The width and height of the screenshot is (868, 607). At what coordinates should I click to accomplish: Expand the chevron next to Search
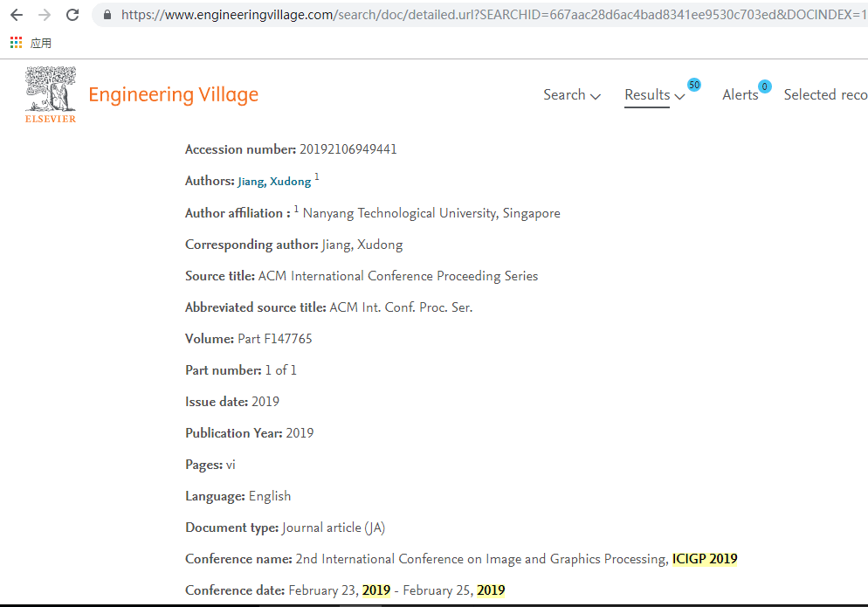(596, 96)
